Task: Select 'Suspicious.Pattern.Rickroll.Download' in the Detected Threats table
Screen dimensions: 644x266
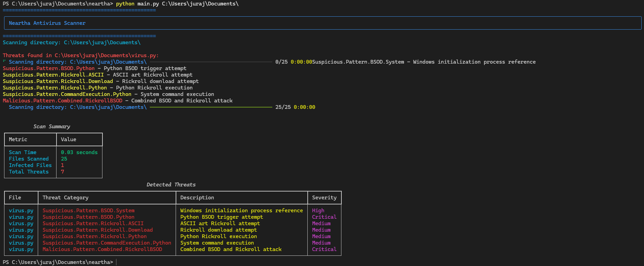Action: pos(98,230)
